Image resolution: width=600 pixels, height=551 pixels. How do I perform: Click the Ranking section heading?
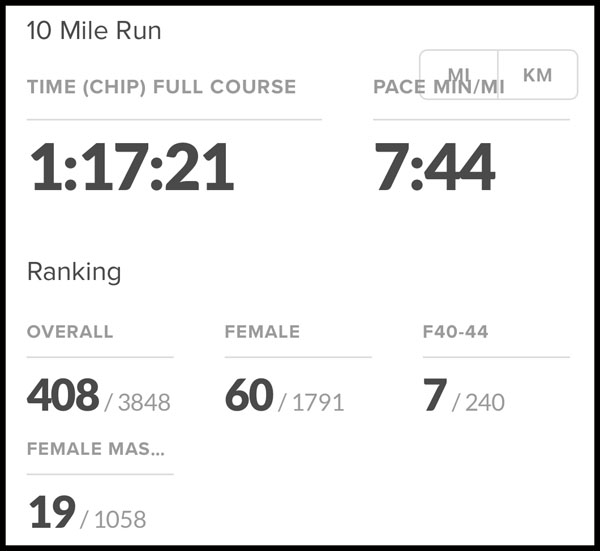tap(74, 271)
